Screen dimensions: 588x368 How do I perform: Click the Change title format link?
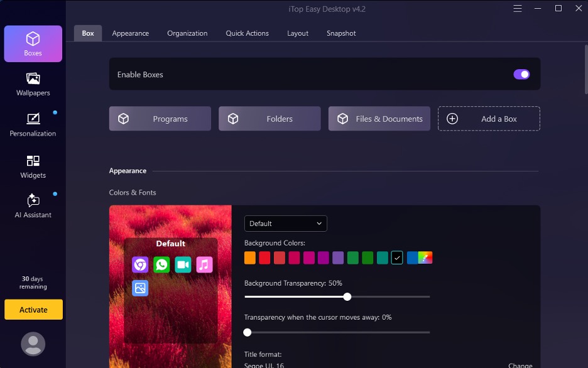pyautogui.click(x=520, y=365)
